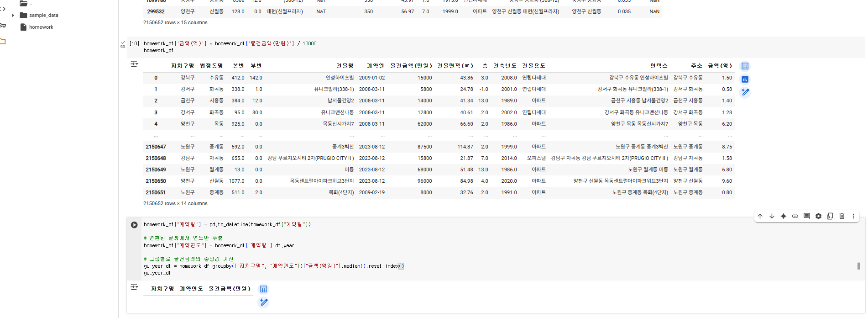This screenshot has height=318, width=868.
Task: Select the 건물용도 column header
Action: (534, 66)
